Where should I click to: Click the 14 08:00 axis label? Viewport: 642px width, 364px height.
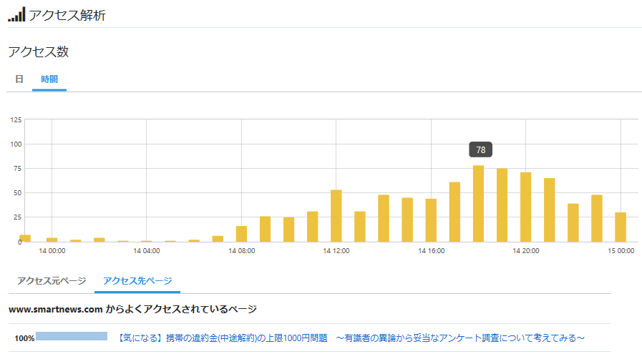click(242, 251)
